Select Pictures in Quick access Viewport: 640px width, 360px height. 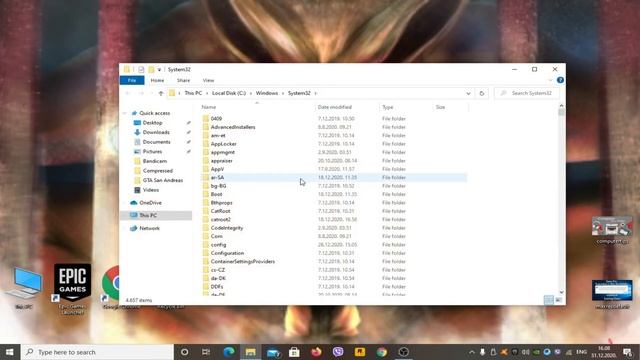point(152,151)
